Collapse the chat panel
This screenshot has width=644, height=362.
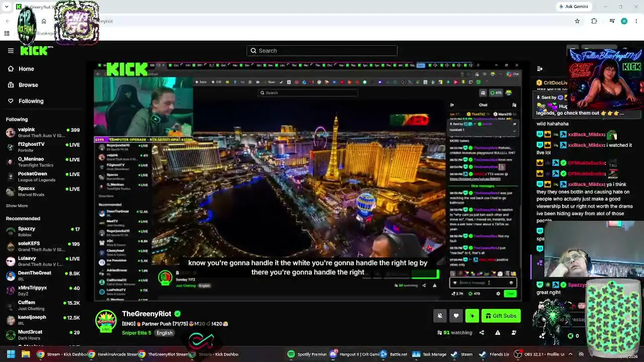pyautogui.click(x=540, y=69)
